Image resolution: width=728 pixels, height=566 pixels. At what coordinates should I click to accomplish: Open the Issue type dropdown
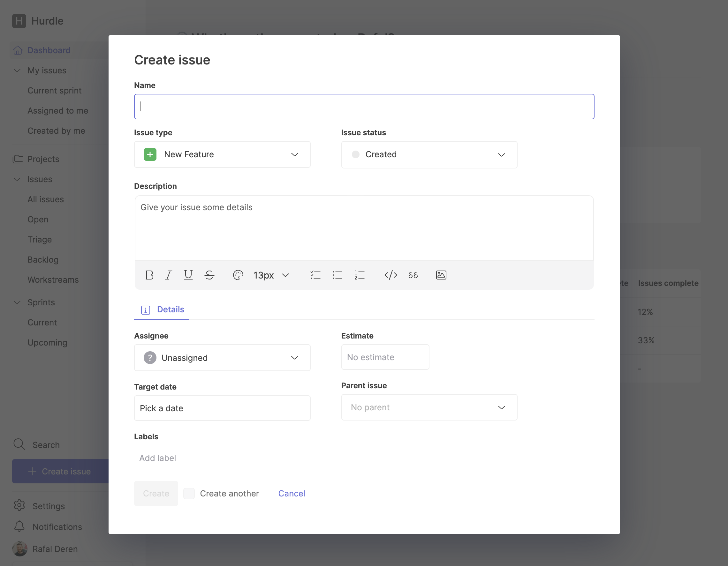click(x=222, y=154)
